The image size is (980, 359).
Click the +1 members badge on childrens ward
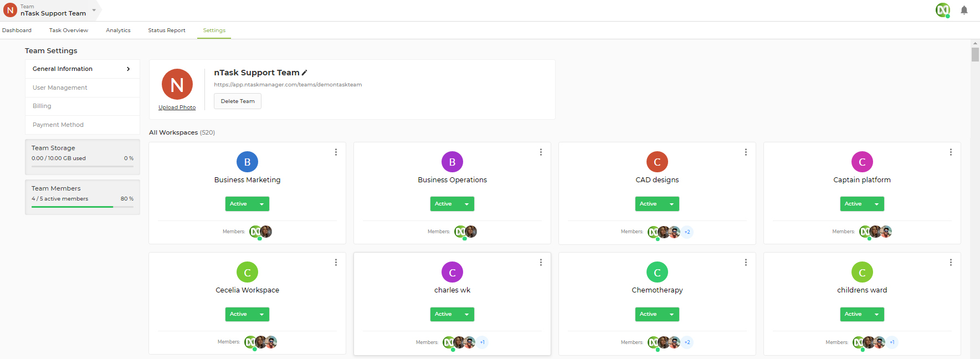coord(892,342)
